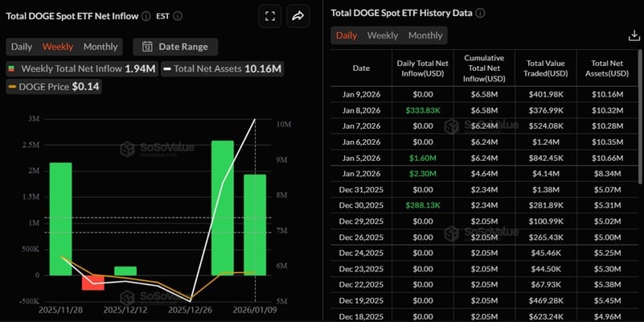Click the Dec 31,2025 date cell
Screen dimensions: 644x322
pos(361,190)
